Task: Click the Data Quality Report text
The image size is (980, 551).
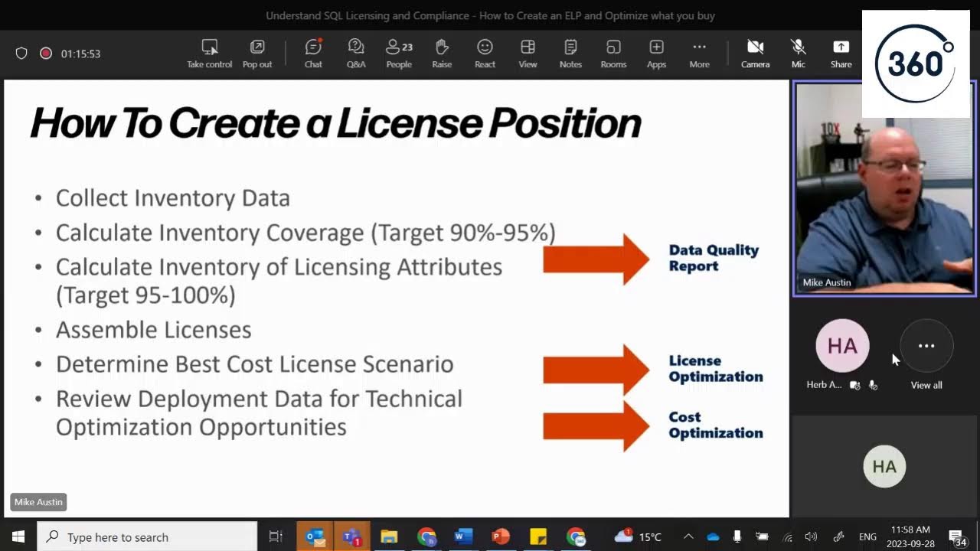Action: click(714, 258)
